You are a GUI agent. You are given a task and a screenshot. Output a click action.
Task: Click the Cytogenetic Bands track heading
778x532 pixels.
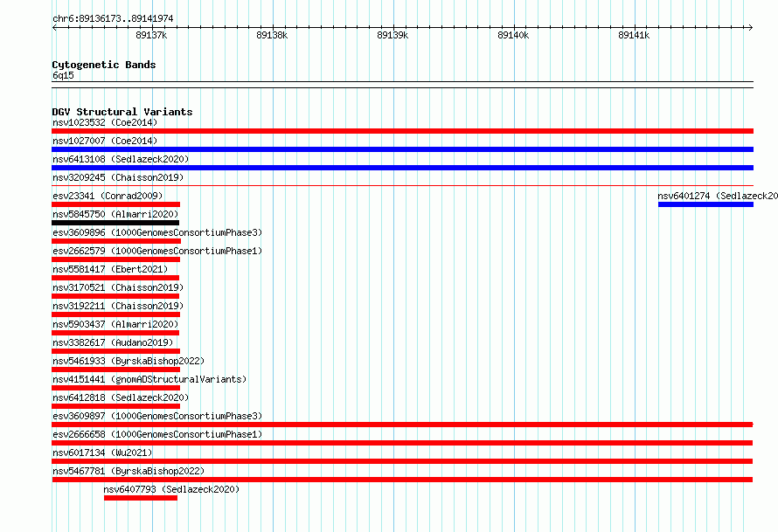click(104, 65)
